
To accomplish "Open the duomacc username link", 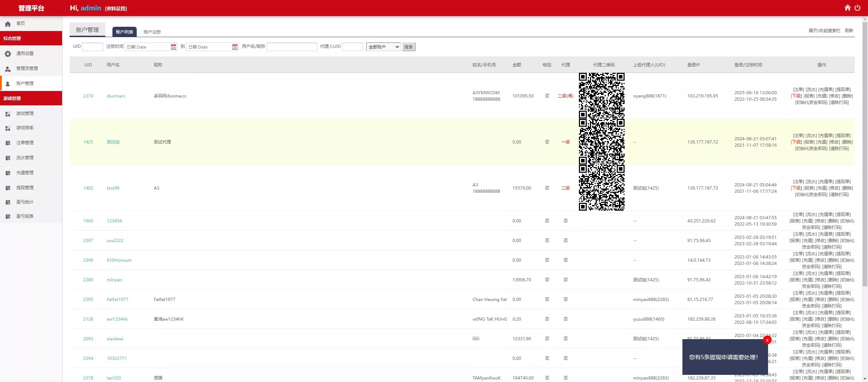I will pyautogui.click(x=116, y=96).
